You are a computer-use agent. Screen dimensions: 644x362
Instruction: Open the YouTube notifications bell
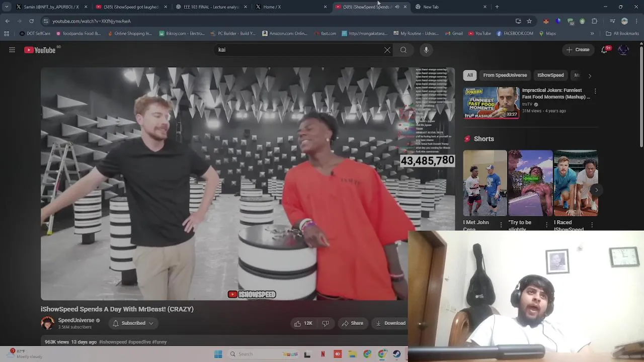(x=605, y=50)
